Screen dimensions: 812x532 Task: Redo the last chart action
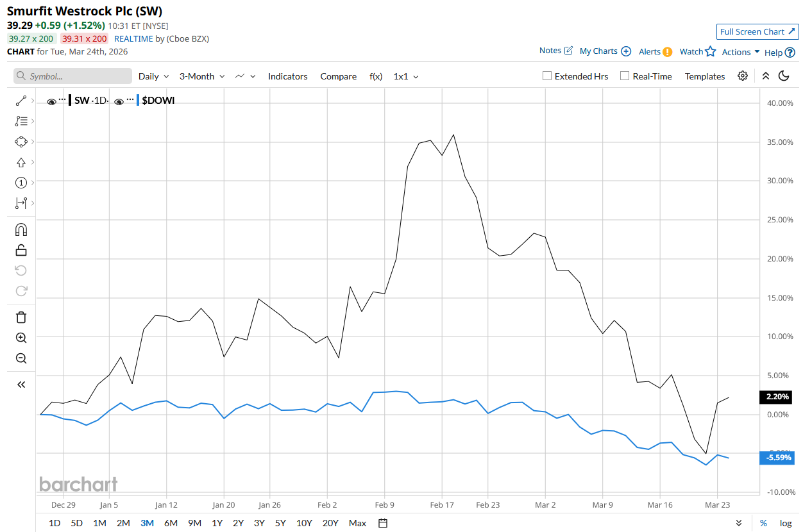[21, 291]
